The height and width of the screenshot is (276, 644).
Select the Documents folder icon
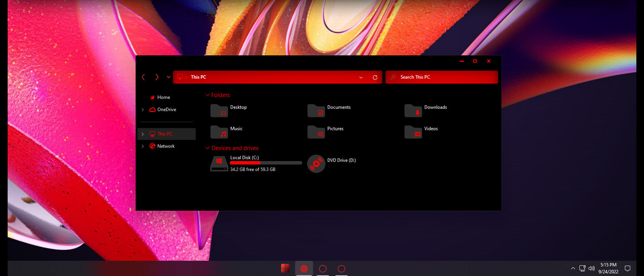[316, 111]
